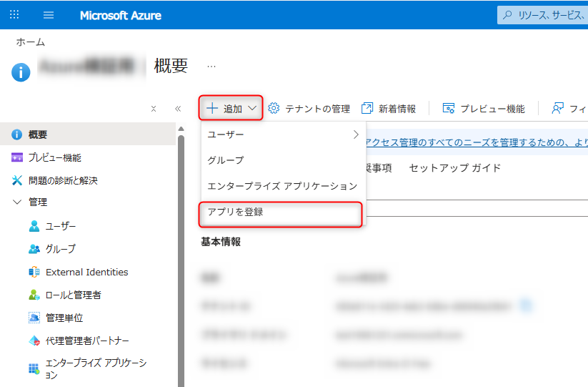The width and height of the screenshot is (588, 387).
Task: Open 代理管理者パートナー in sidebar
Action: tap(87, 341)
